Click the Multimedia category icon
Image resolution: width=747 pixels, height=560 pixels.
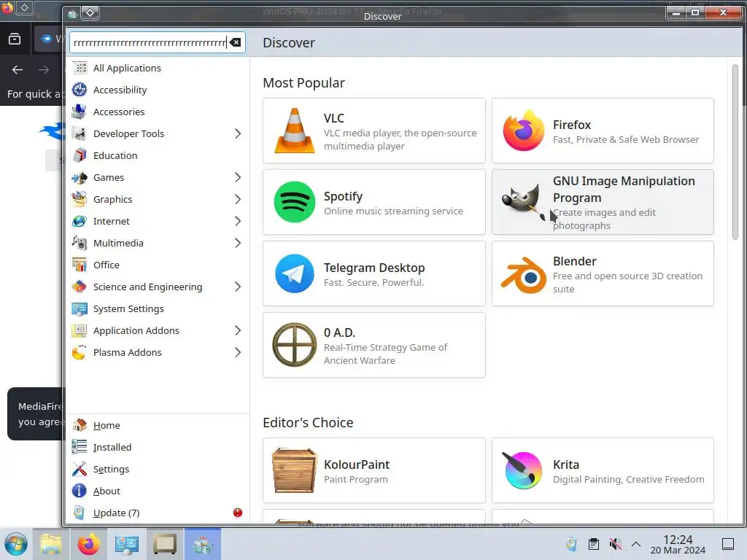[79, 244]
